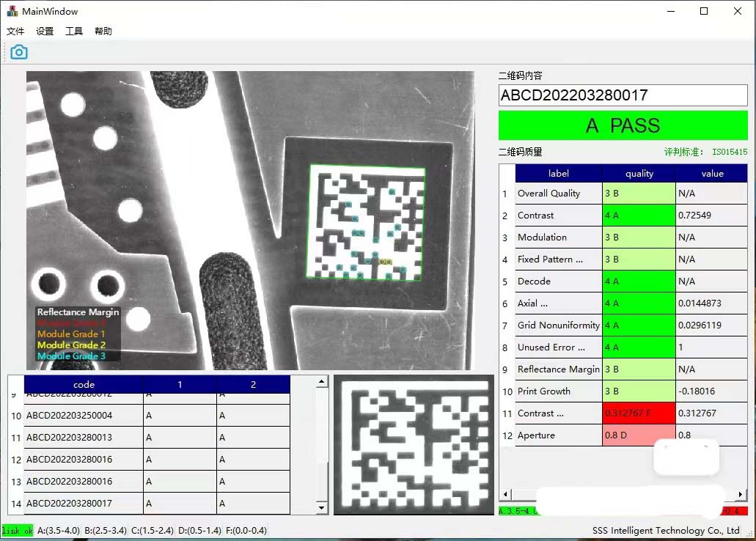
Task: Click the scroll-up arrow of the code list
Action: (x=322, y=382)
